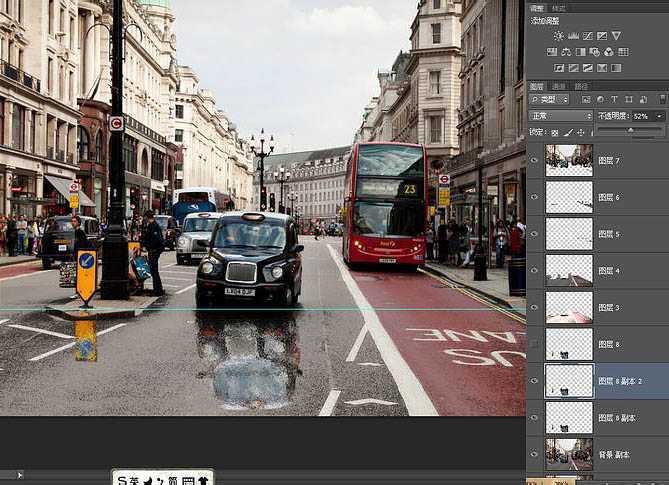This screenshot has height=485, width=669.
Task: Filter layers by pixel layers icon
Action: (586, 99)
